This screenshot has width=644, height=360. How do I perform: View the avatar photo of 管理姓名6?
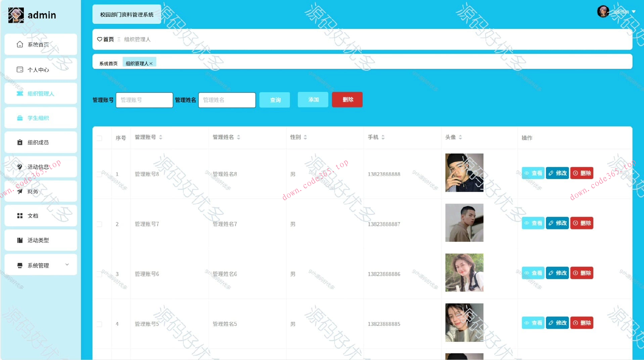coord(464,272)
